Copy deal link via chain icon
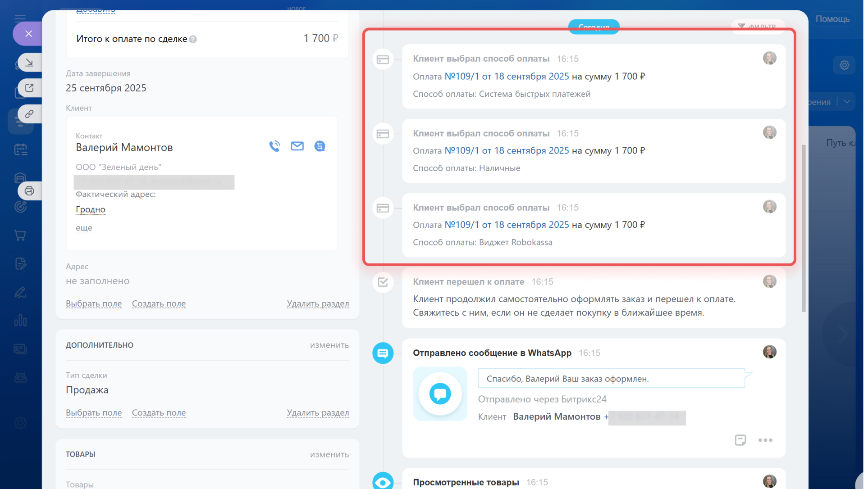This screenshot has height=489, width=868. 29,114
